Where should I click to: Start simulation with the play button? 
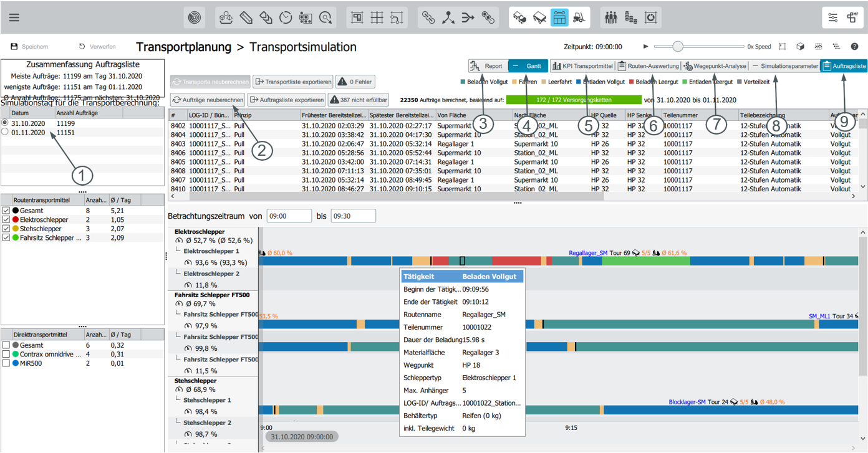click(646, 47)
